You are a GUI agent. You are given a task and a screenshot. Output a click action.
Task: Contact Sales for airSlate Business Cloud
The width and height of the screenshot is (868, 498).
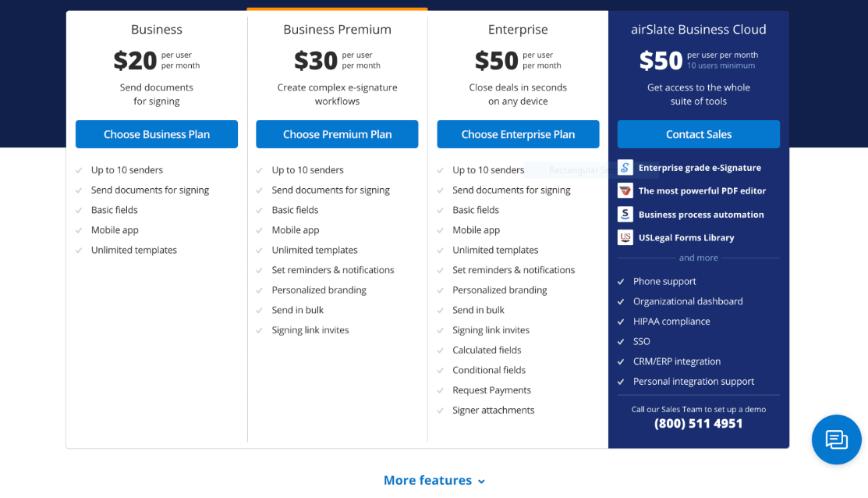click(699, 134)
